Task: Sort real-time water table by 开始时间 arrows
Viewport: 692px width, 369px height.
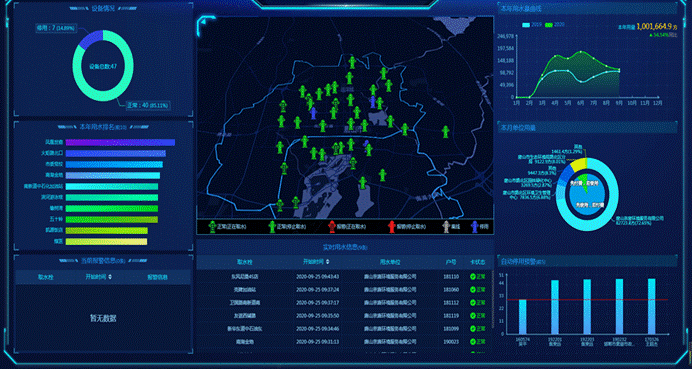Action: click(327, 262)
